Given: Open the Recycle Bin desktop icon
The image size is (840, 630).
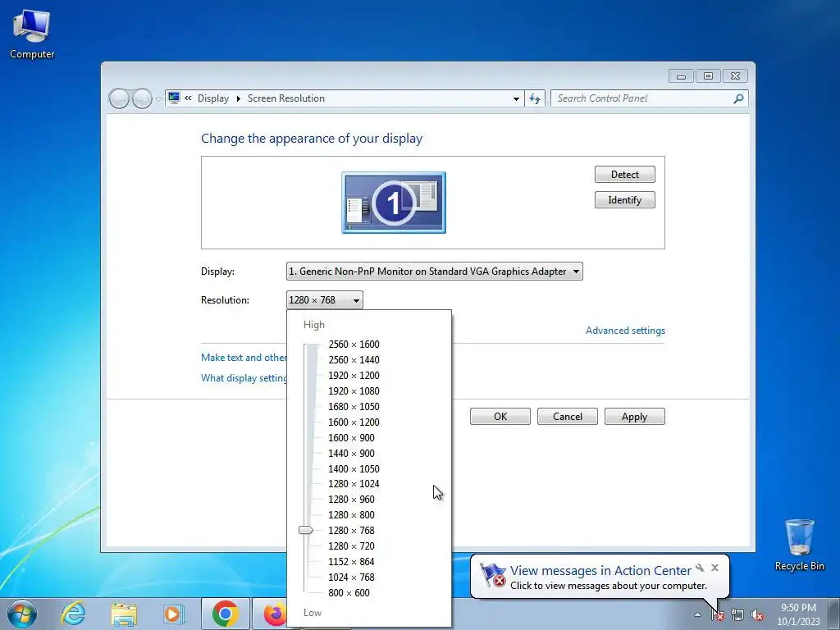Looking at the screenshot, I should 799,545.
